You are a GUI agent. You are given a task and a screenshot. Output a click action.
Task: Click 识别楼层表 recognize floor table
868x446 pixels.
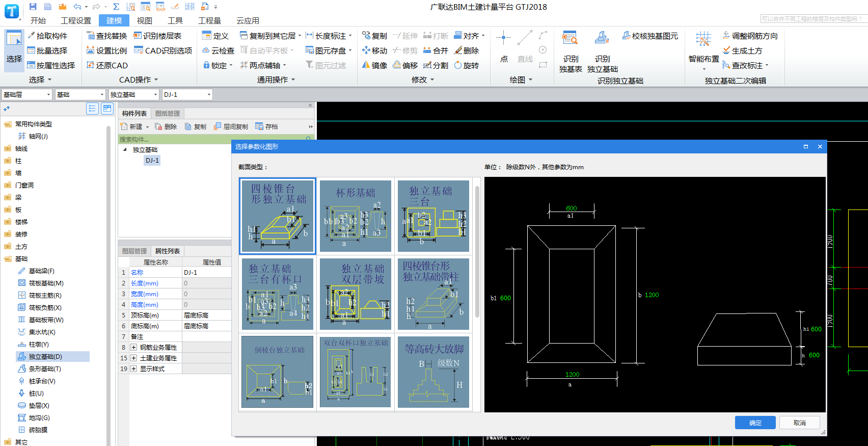158,36
